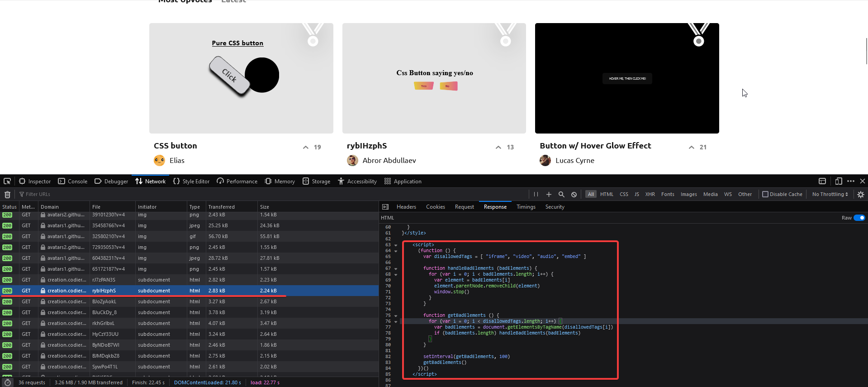
Task: Click lock icon on the BJoZyAokL row
Action: [43, 301]
